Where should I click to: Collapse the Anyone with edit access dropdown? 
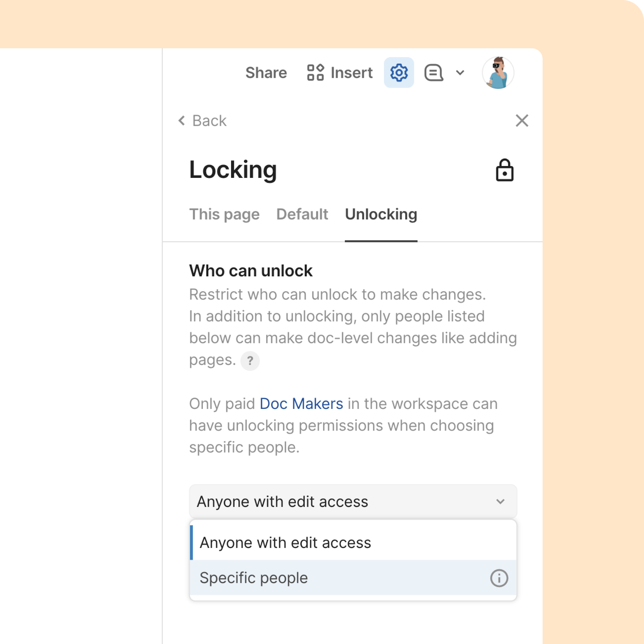353,501
